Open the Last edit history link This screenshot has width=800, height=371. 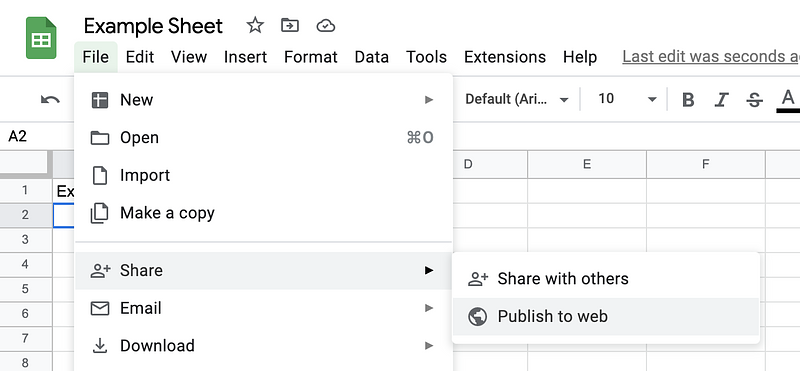click(x=711, y=57)
